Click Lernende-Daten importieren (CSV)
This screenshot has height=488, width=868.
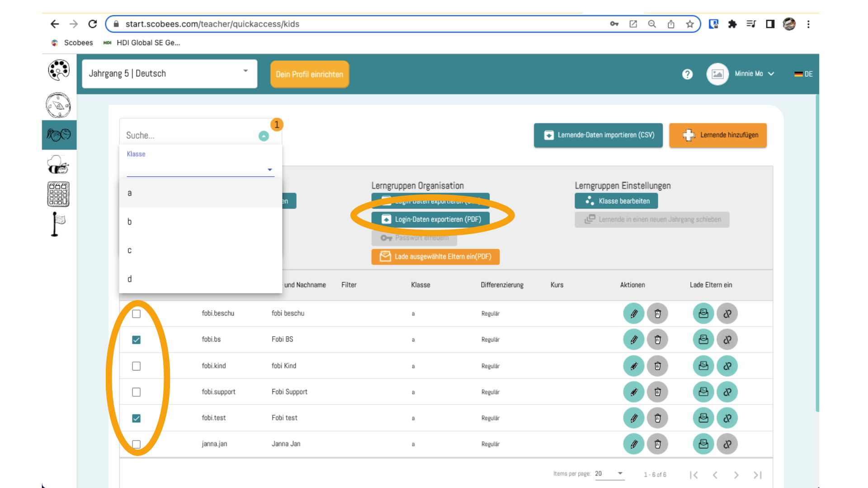[598, 135]
